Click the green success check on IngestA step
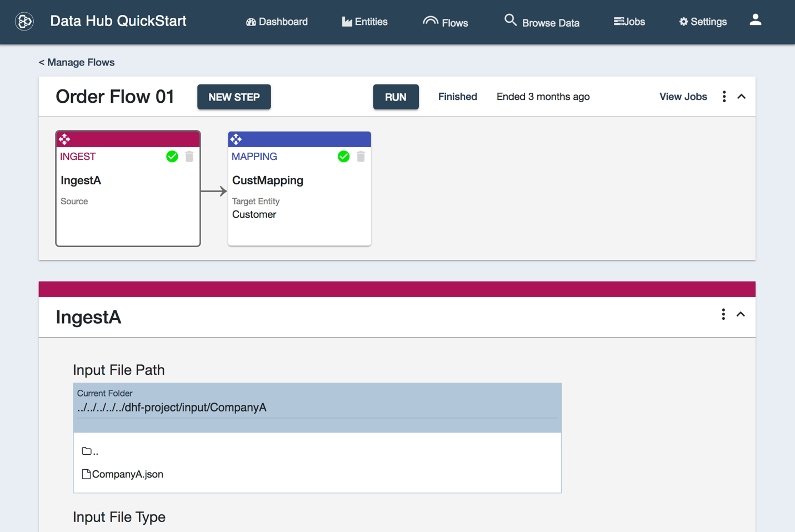This screenshot has height=532, width=795. (x=172, y=157)
